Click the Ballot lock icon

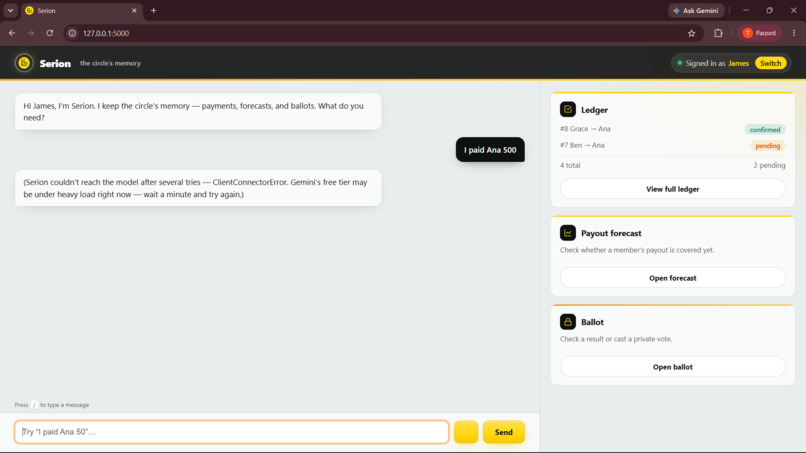coord(567,322)
